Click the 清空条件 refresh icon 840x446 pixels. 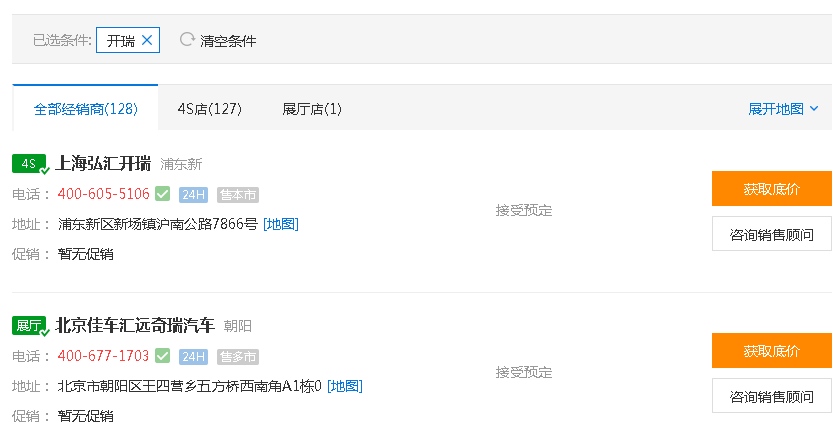(186, 40)
